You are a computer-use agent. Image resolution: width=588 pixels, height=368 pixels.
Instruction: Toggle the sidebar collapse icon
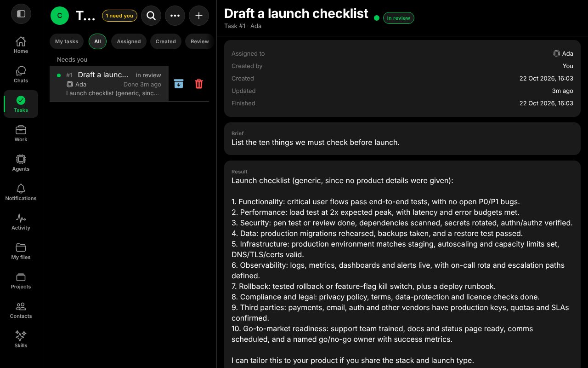21,14
